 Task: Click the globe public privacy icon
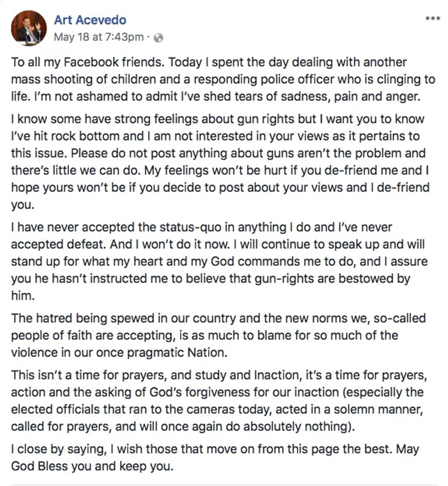click(159, 38)
